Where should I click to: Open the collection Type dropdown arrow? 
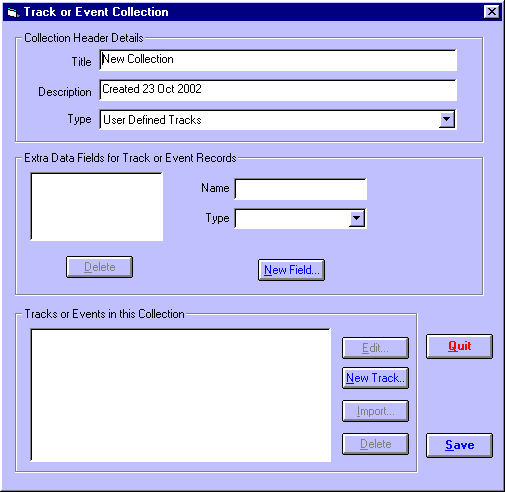[447, 119]
